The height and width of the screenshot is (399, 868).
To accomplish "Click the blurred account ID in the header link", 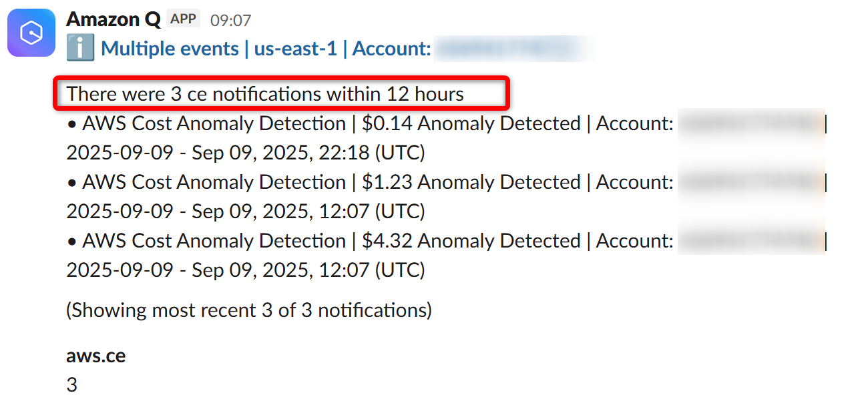I will point(512,49).
